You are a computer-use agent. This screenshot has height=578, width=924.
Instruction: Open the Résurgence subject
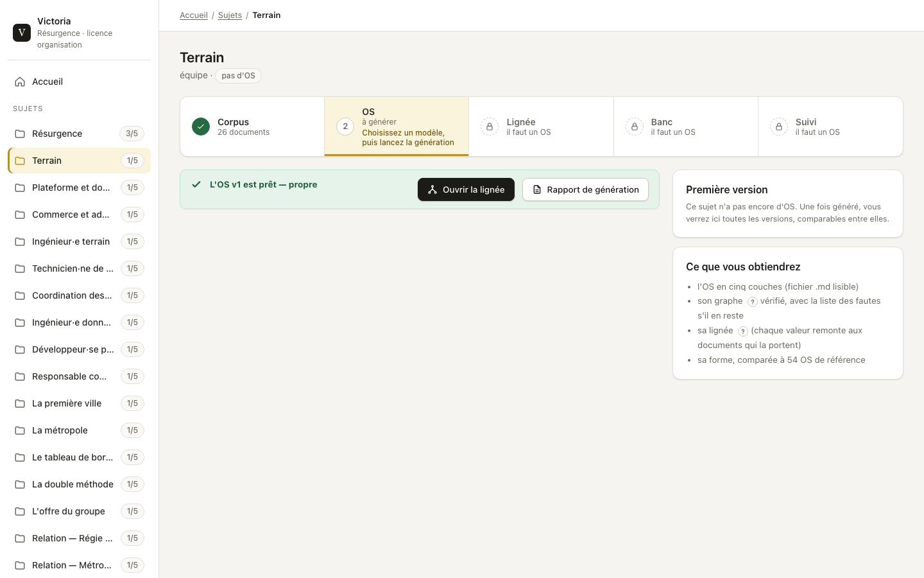pyautogui.click(x=79, y=134)
